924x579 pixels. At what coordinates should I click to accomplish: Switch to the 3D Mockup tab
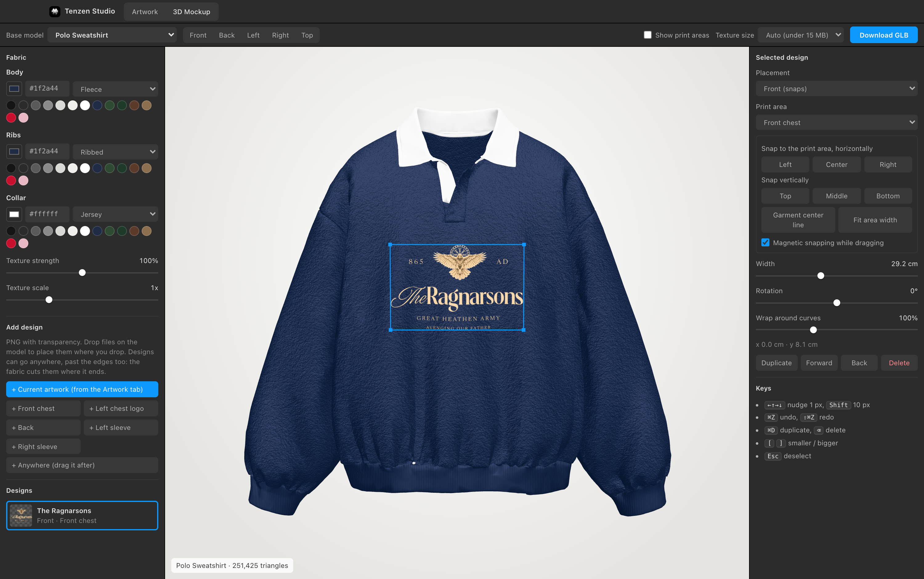(192, 11)
